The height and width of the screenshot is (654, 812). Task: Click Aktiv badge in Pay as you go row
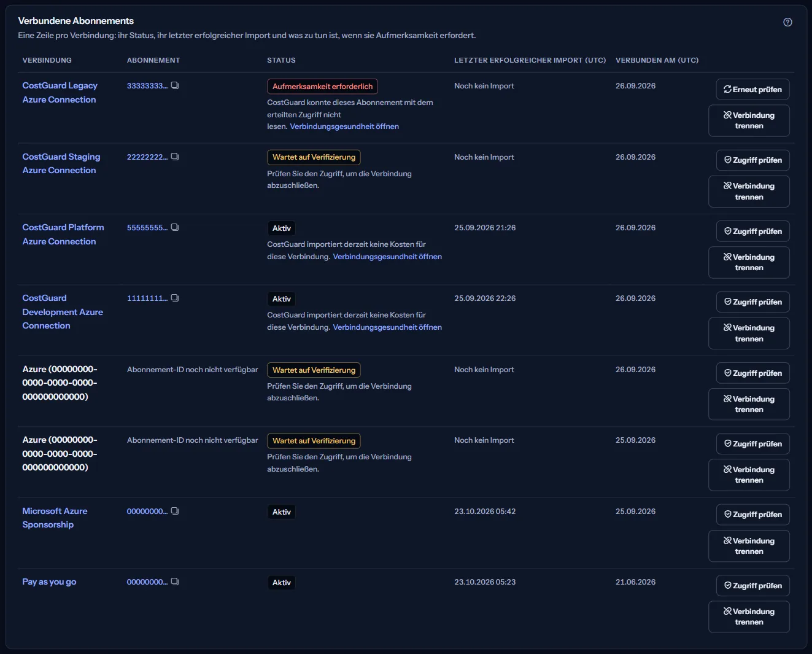(282, 583)
